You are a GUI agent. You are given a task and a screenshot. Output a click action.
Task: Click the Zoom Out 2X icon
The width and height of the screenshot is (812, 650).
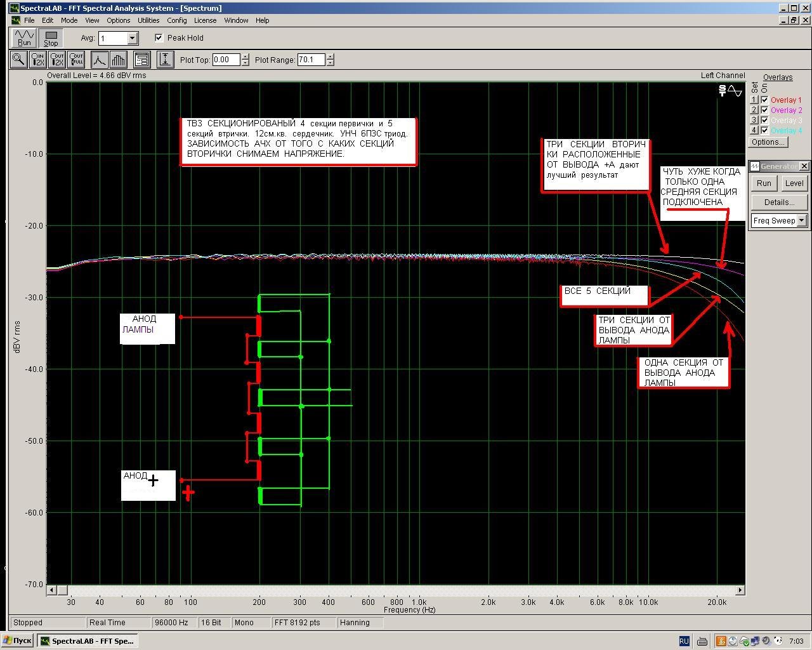(x=57, y=60)
